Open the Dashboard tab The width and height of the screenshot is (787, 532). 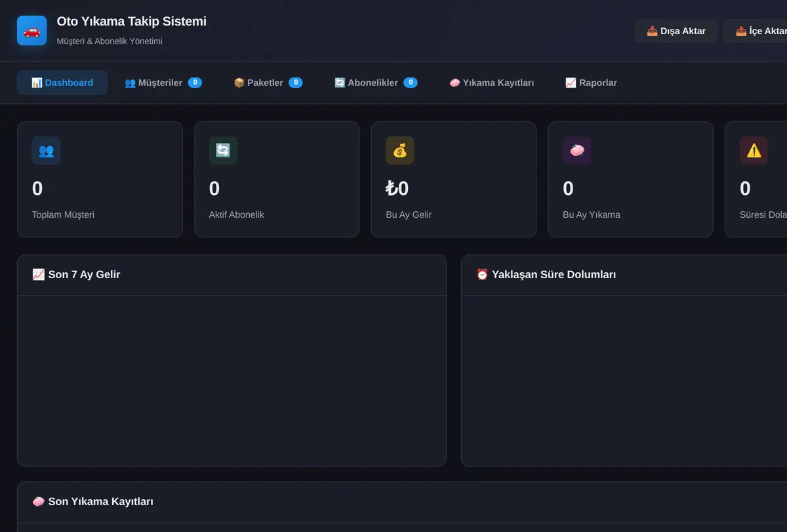pyautogui.click(x=62, y=83)
